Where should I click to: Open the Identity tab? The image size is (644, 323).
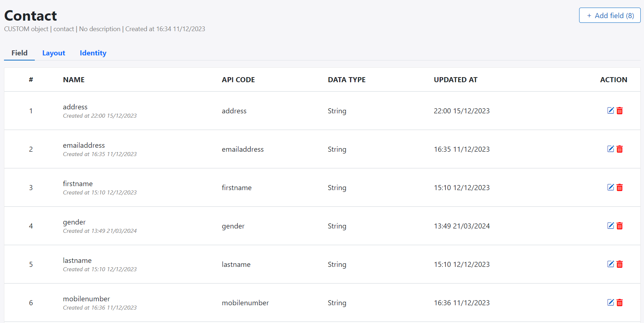click(x=93, y=53)
